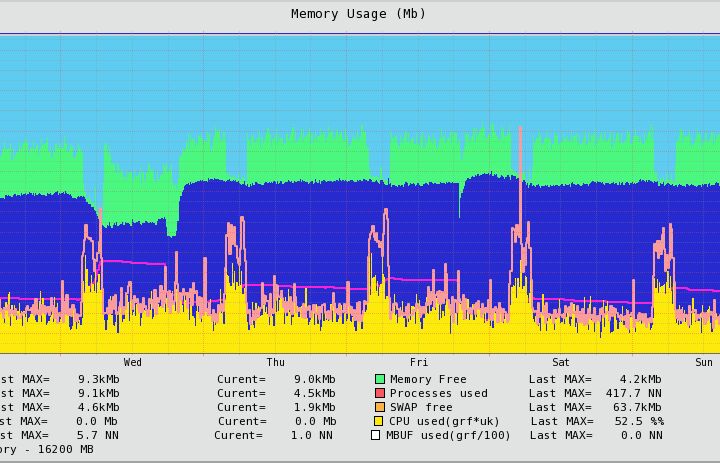Click the yellow CPU used legend swatch

coord(378,421)
